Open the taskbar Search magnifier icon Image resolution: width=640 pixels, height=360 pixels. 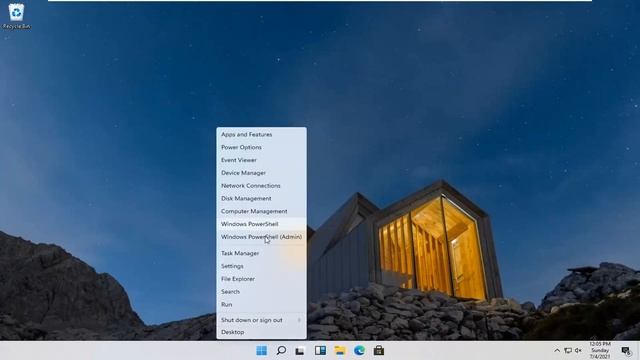(281, 350)
